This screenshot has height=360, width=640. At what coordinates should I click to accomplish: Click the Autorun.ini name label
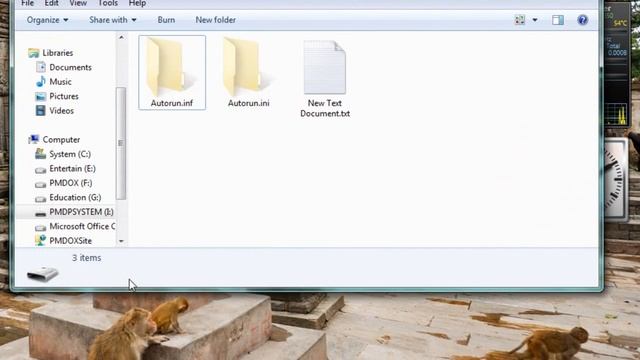click(x=249, y=103)
